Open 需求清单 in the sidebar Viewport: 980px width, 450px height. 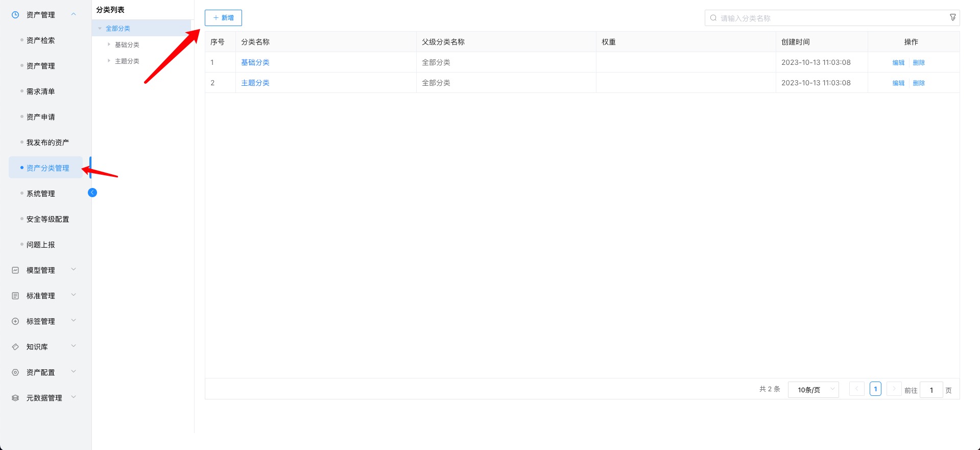tap(41, 91)
